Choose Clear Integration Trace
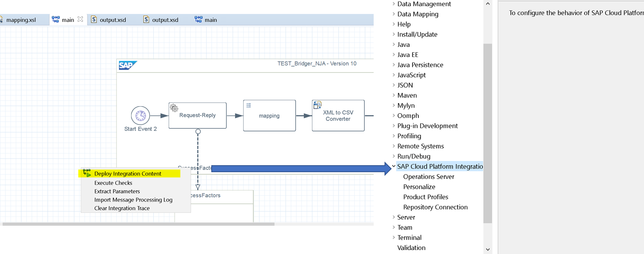 pyautogui.click(x=122, y=208)
